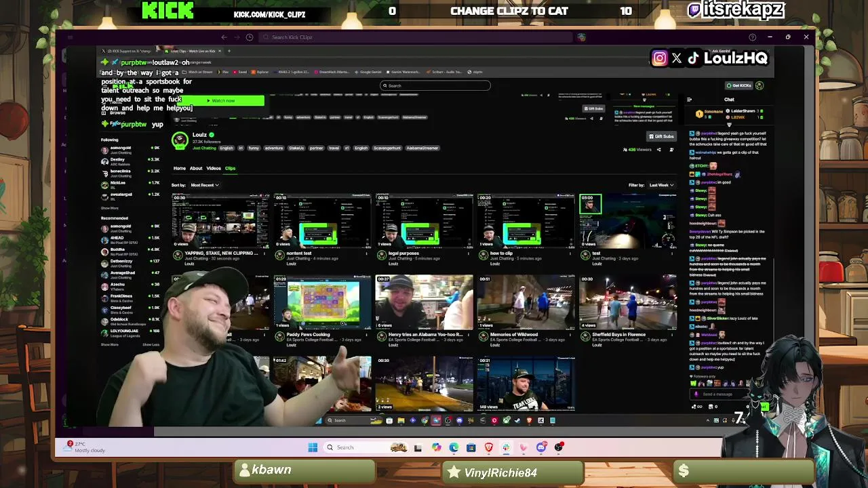The height and width of the screenshot is (488, 868).
Task: Open the history icon in Kick Clipz toolbar
Action: pos(250,37)
